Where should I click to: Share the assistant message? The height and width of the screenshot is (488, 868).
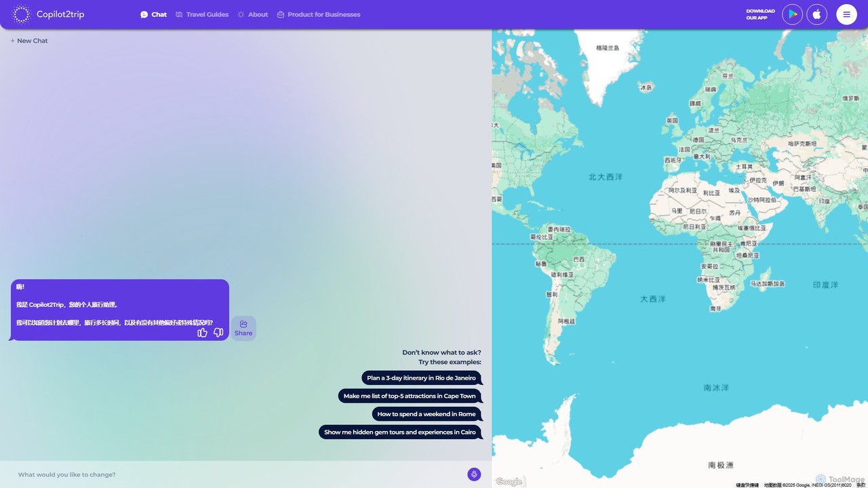tap(243, 328)
